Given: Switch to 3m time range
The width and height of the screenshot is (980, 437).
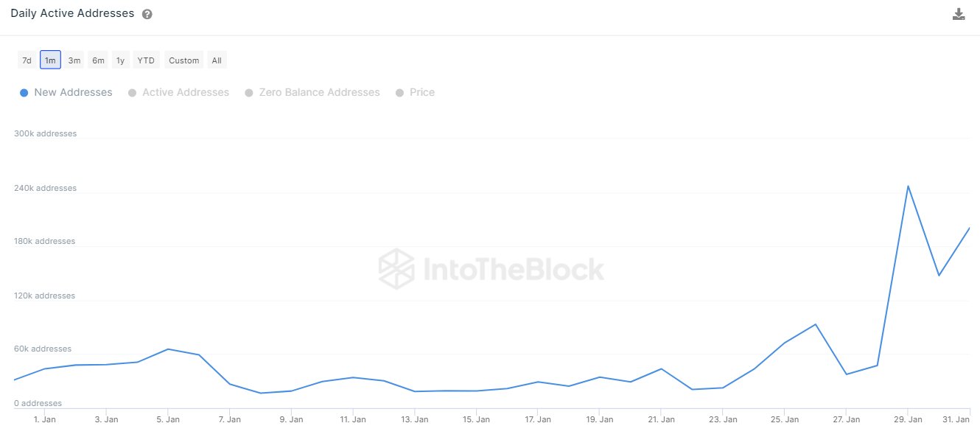Looking at the screenshot, I should (x=74, y=60).
